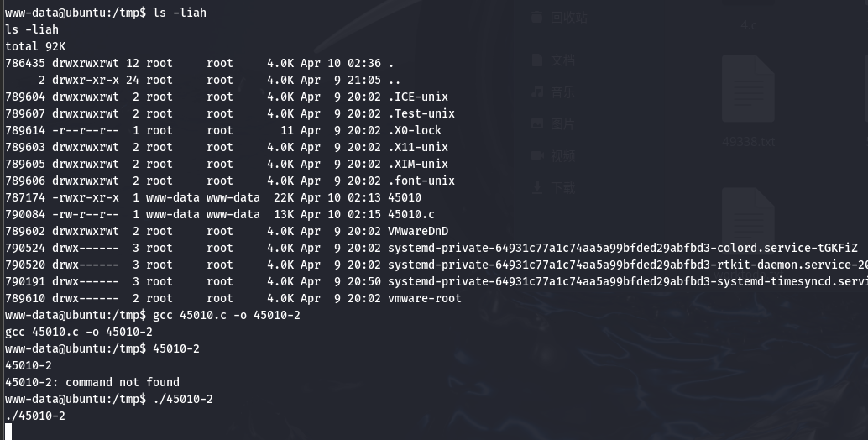Select the faint 4.c file label
Viewport: 868px width, 440px height.
tap(749, 25)
